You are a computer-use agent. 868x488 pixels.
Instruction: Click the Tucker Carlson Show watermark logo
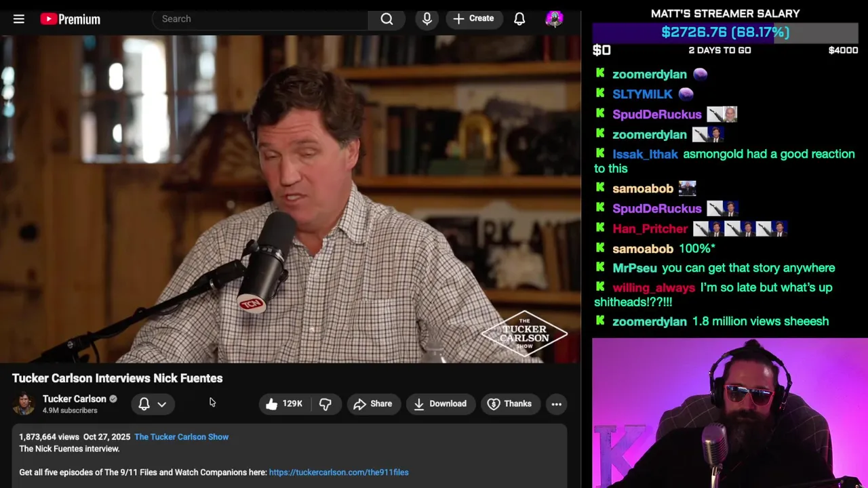pos(524,333)
